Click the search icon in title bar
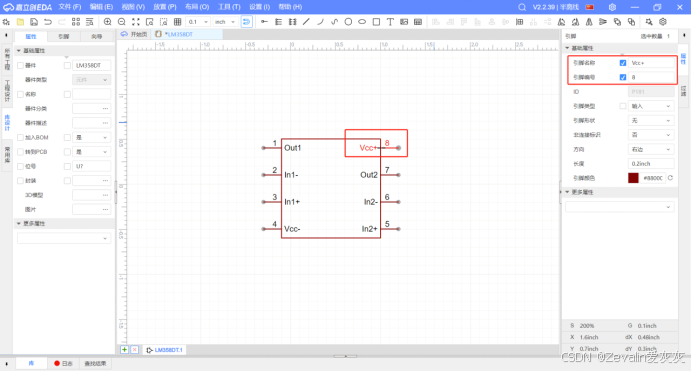The width and height of the screenshot is (692, 371). 522,7
